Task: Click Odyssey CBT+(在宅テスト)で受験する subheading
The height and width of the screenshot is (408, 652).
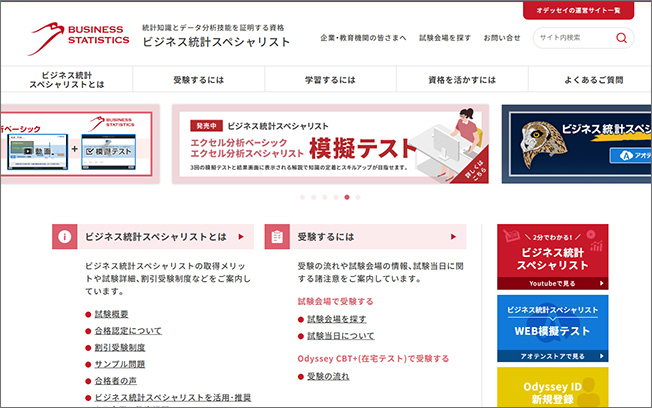Action: pos(373,359)
